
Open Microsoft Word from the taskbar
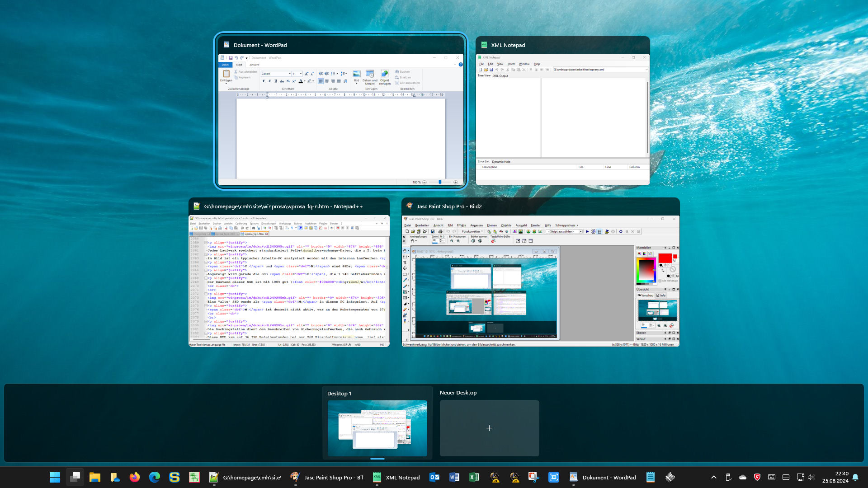(x=454, y=477)
